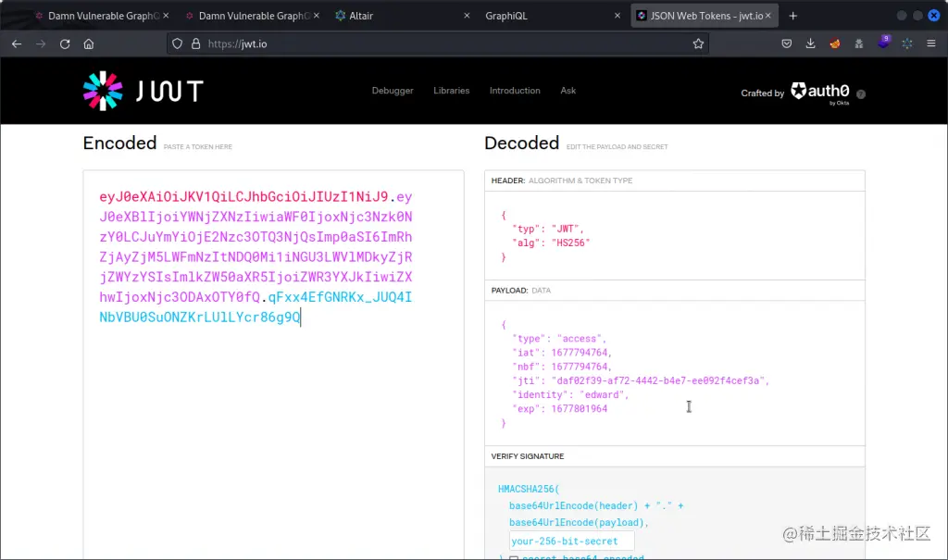Open the Ask nav link
This screenshot has width=948, height=560.
click(x=568, y=91)
